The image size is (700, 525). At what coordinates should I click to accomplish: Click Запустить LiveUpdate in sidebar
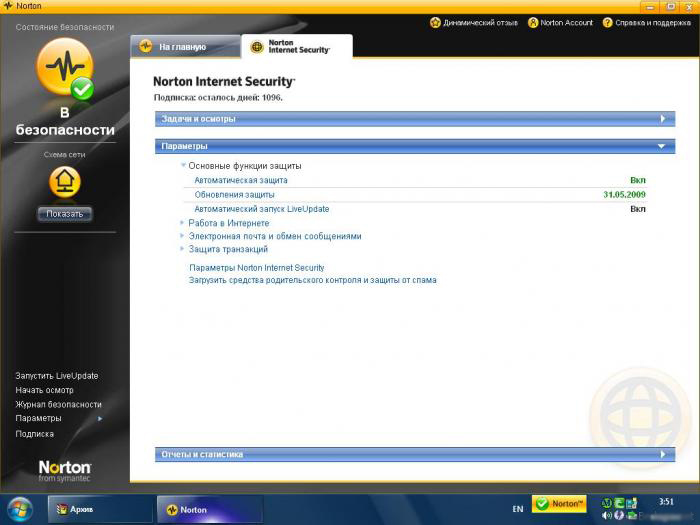57,376
